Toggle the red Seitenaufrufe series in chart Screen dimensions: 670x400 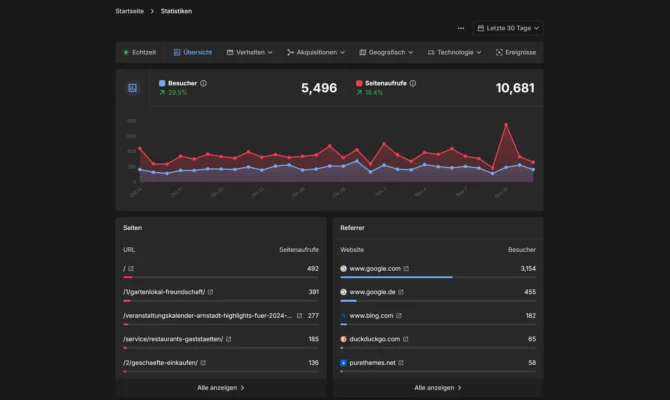tap(359, 84)
